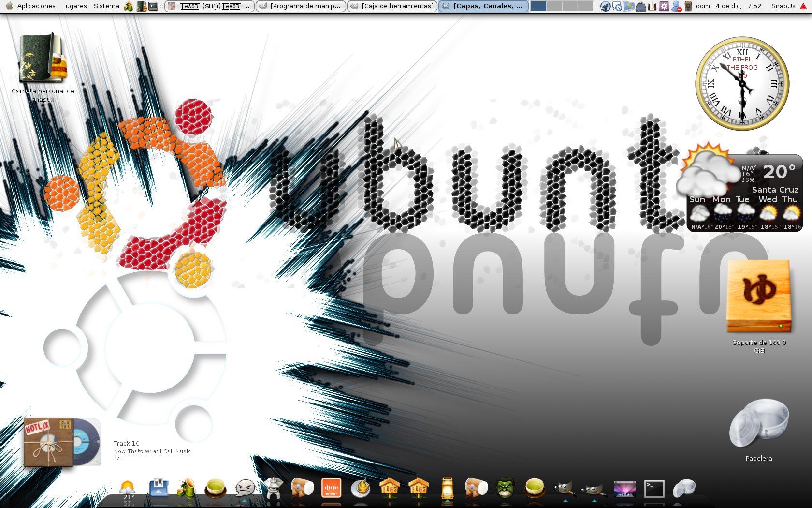Open the Papelera trash on the desktop
The height and width of the screenshot is (508, 812).
[x=759, y=430]
